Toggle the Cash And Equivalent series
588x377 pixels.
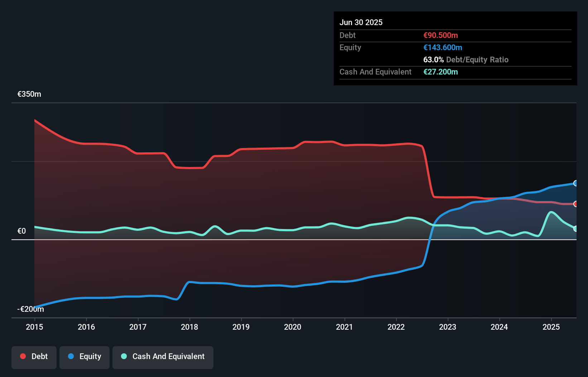click(163, 356)
